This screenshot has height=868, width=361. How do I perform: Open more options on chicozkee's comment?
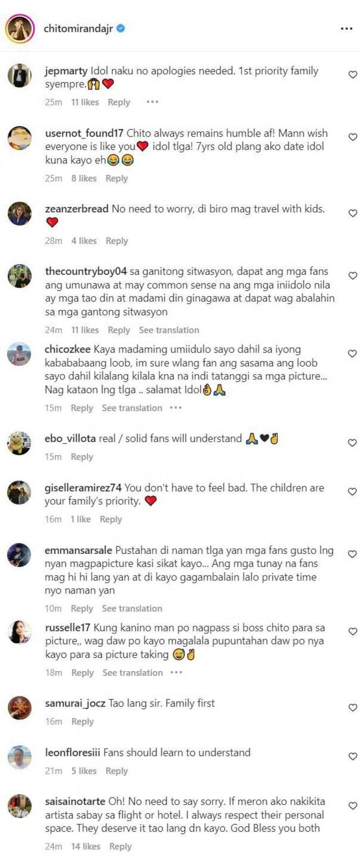pyautogui.click(x=176, y=407)
